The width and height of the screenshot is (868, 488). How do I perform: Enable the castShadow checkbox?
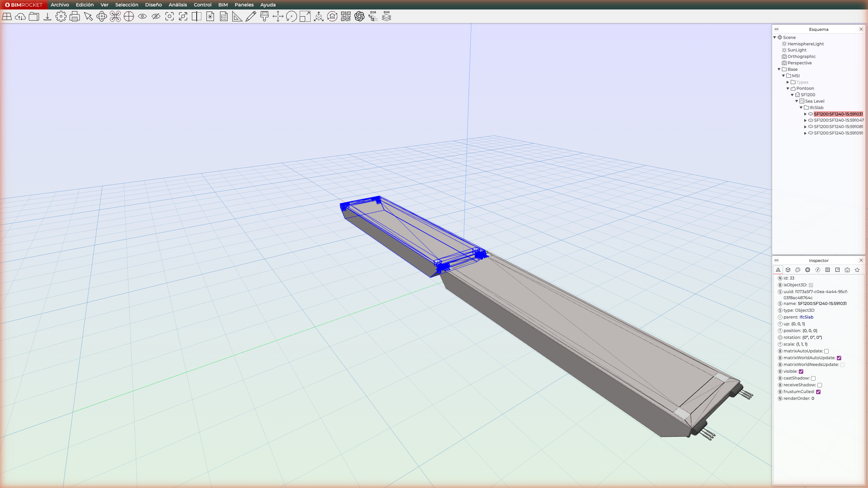[813, 378]
